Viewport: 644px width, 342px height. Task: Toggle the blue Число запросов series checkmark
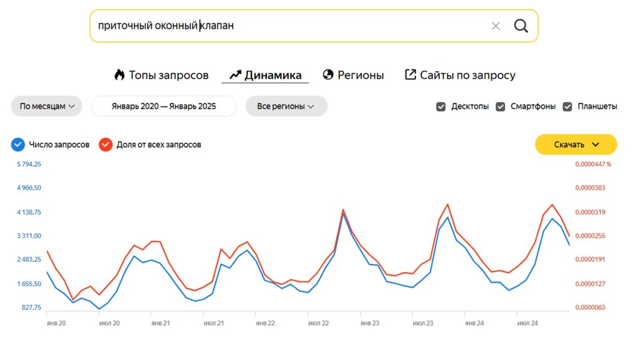click(18, 144)
